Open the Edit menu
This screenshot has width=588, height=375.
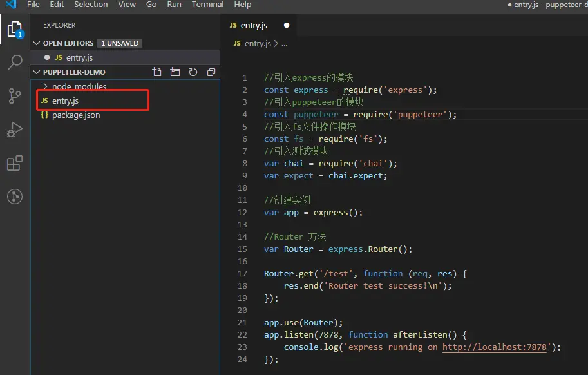pos(57,5)
